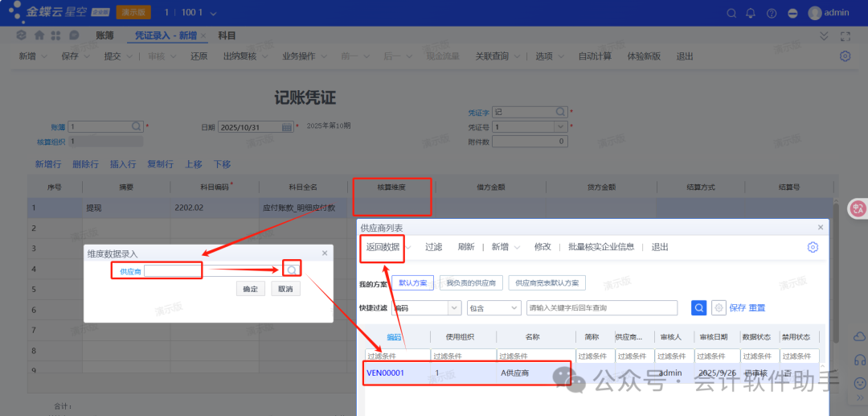Click 返回数据 in supplier list toolbar

click(383, 247)
